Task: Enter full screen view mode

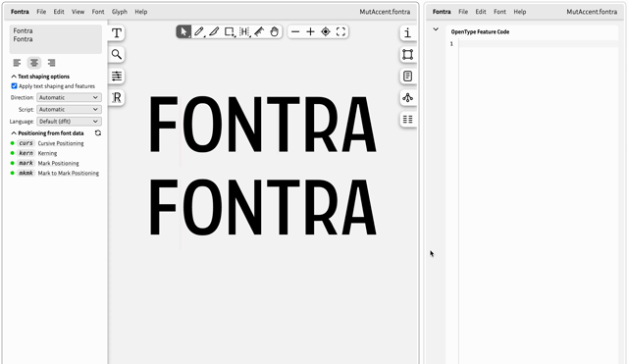Action: pyautogui.click(x=340, y=31)
